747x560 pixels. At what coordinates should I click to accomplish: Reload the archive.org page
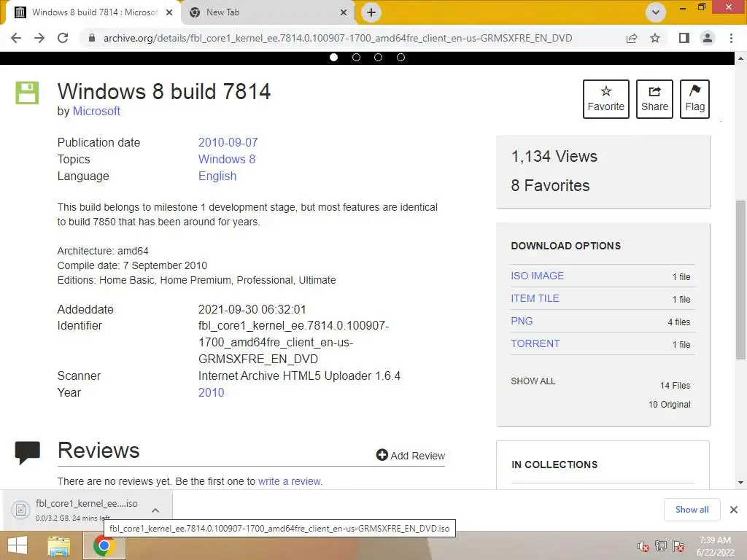tap(63, 38)
